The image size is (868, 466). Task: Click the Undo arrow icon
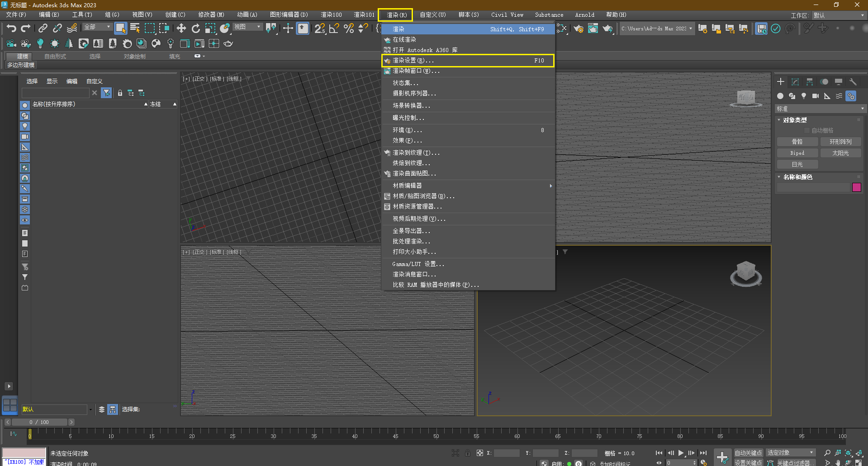[x=11, y=29]
